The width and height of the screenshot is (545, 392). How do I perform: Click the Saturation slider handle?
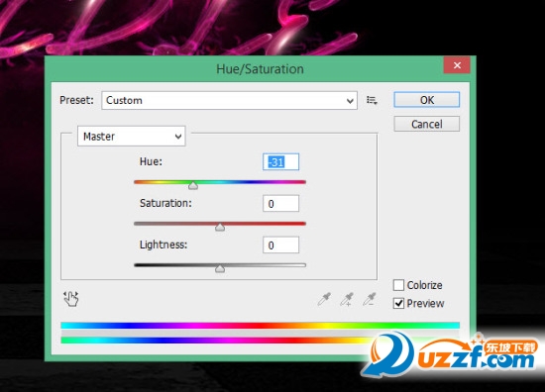[x=220, y=227]
